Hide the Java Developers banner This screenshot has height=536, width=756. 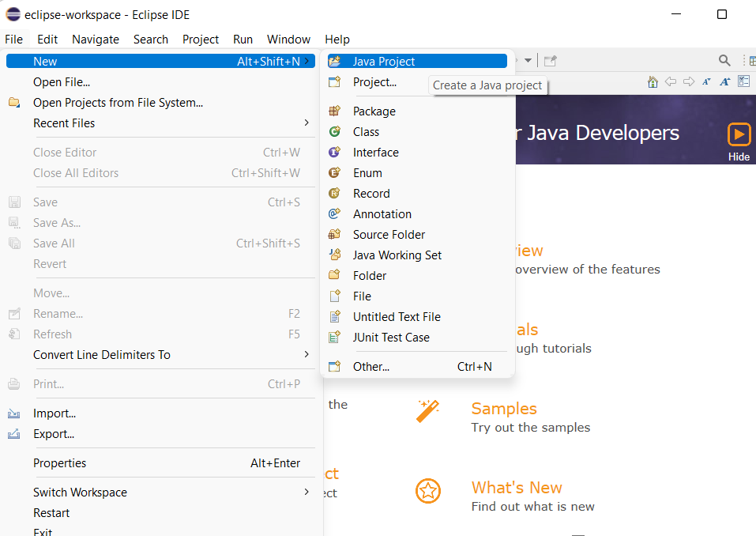(x=738, y=157)
